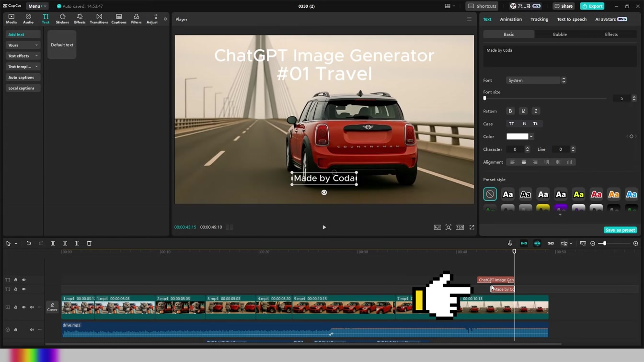This screenshot has height=362, width=644.
Task: Toggle Bold text pattern
Action: (510, 111)
